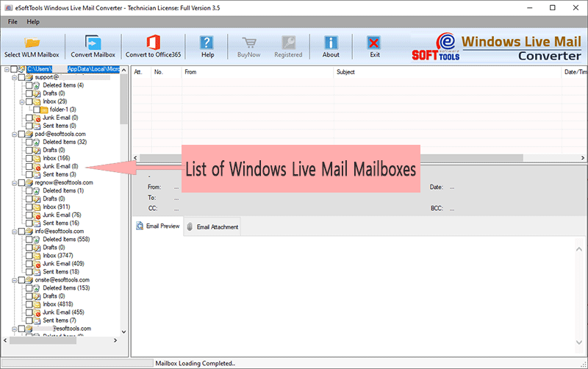The height and width of the screenshot is (369, 588).
Task: Collapse the root C:\Users tree node
Action: click(7, 69)
